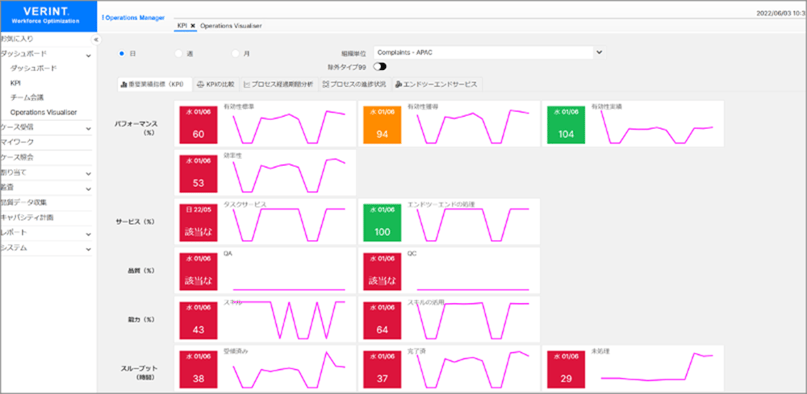Click the red 53 効率性 tile

tap(198, 173)
